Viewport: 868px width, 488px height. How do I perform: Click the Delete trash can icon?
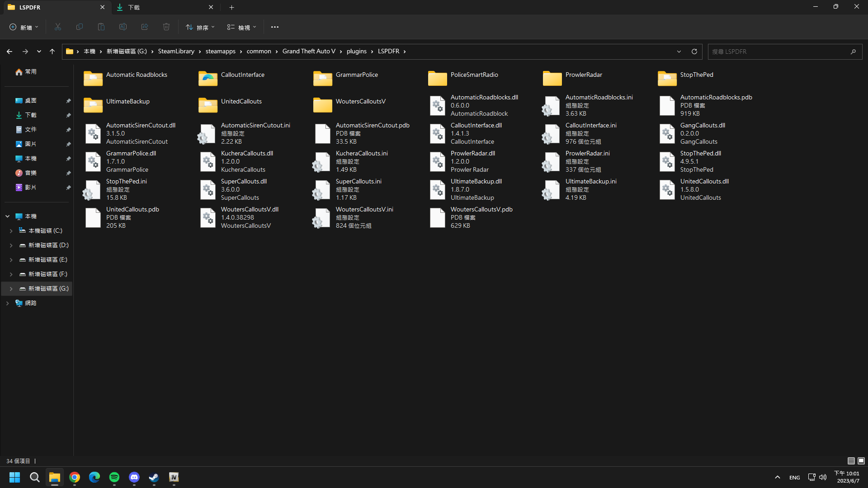click(166, 27)
